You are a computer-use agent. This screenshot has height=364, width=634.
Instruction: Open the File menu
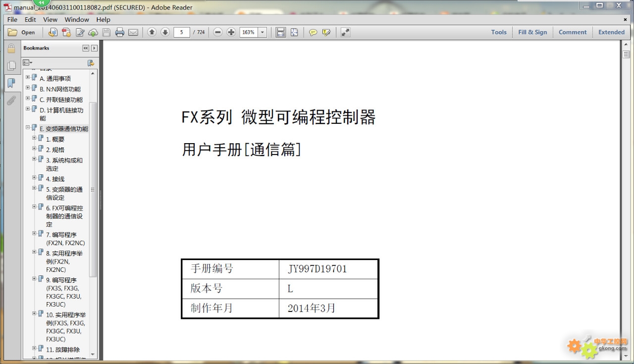click(12, 19)
